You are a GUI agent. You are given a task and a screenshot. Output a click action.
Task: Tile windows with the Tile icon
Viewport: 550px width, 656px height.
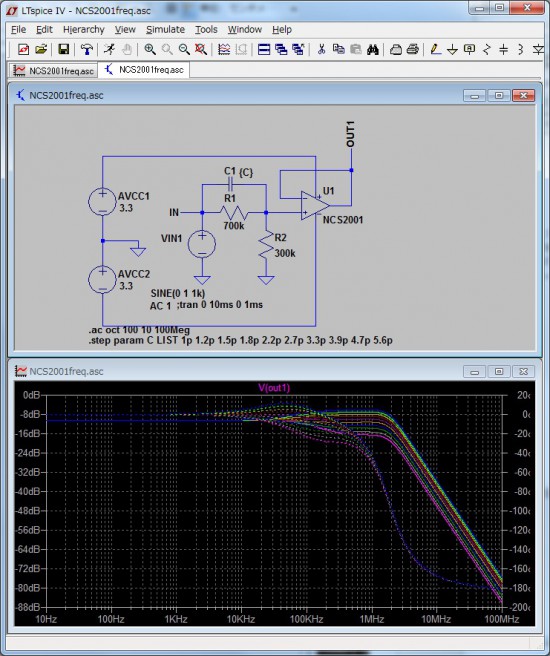coord(264,50)
